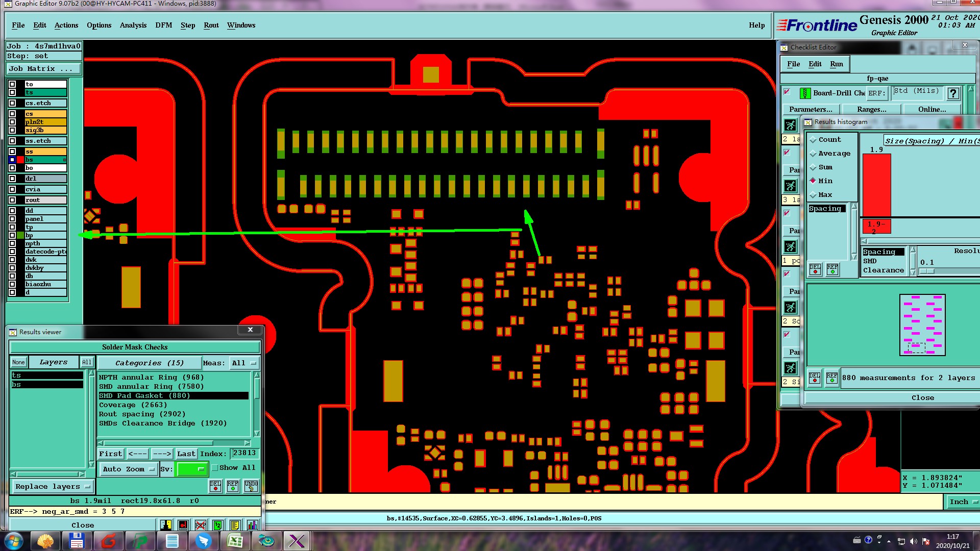Open the Inch units dropdown
This screenshot has width=980, height=551.
963,502
